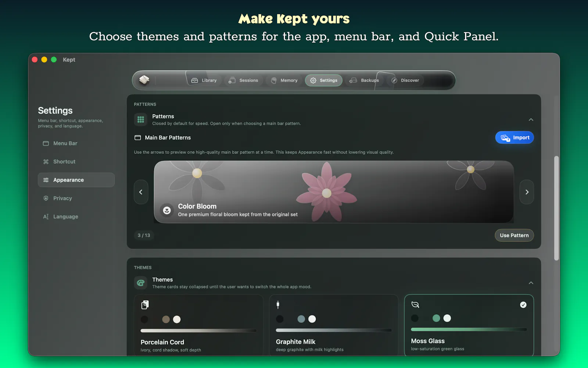Viewport: 588px width, 368px height.
Task: Click the green swatch on Moss Glass
Action: (436, 318)
